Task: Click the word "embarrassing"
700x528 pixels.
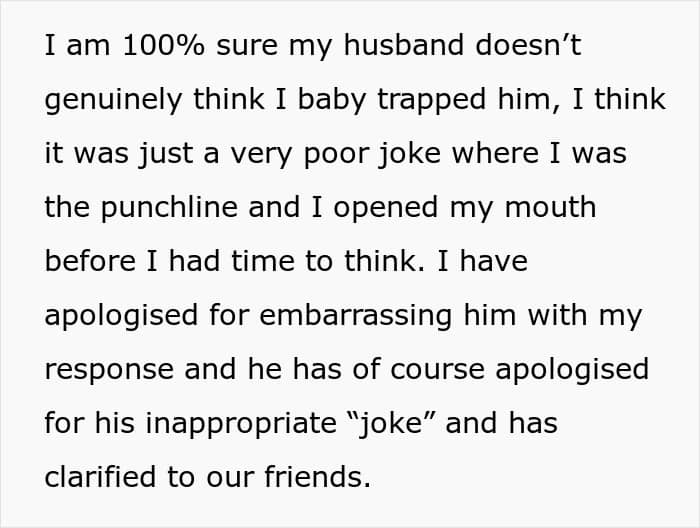Action: point(355,317)
